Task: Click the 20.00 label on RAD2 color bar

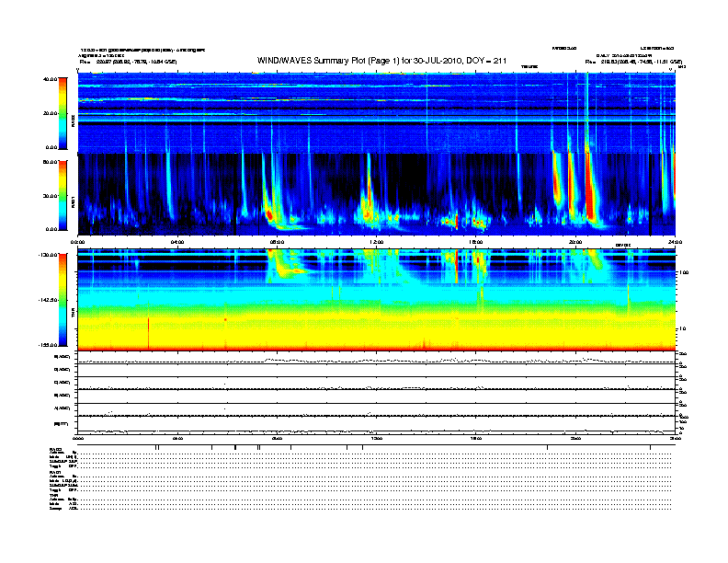Action: coord(50,113)
